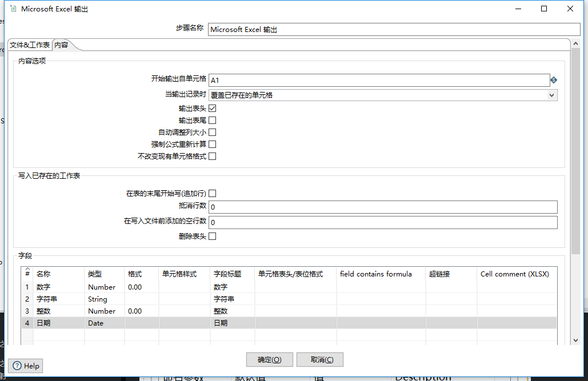Enable 在表的末尾开始写(追加行) checkbox
Image resolution: width=588 pixels, height=381 pixels.
(x=212, y=194)
